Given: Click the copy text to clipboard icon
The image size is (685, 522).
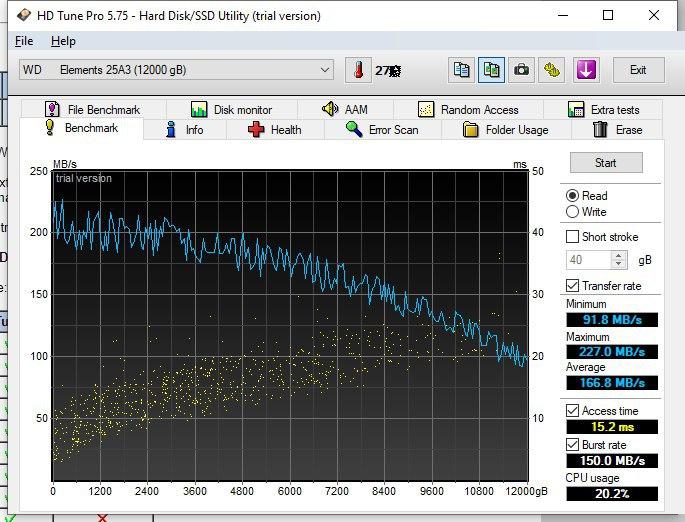Looking at the screenshot, I should pyautogui.click(x=461, y=70).
